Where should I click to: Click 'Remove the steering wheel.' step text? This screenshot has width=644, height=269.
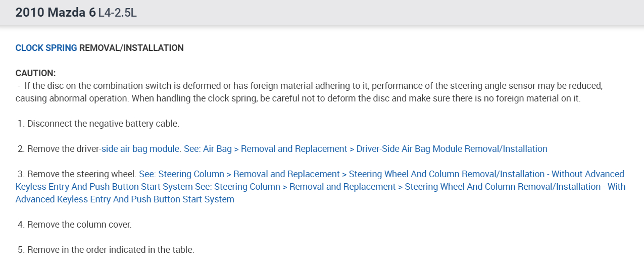point(82,174)
